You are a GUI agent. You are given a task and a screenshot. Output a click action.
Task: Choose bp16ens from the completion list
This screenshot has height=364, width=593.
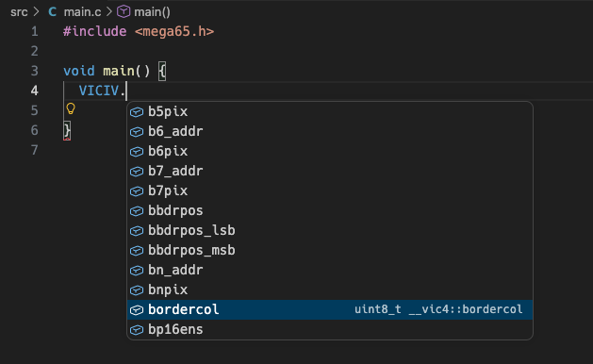tap(330, 329)
